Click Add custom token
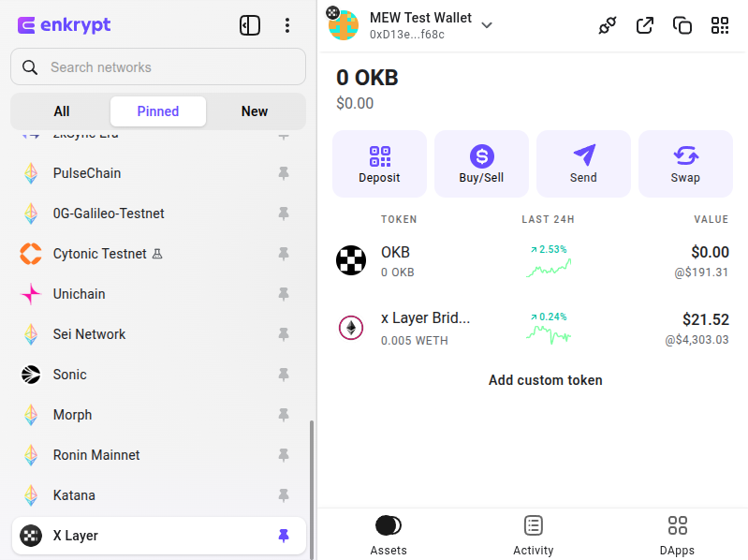 tap(545, 380)
